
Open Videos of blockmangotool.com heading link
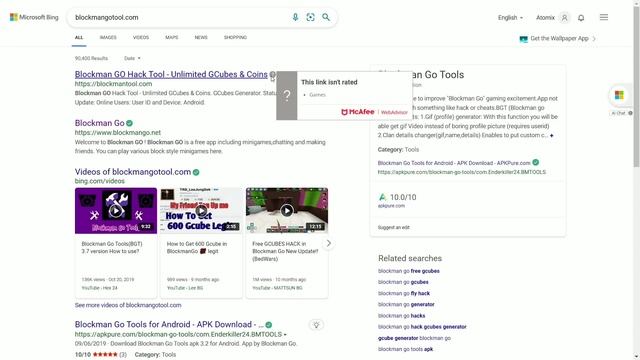coord(133,172)
